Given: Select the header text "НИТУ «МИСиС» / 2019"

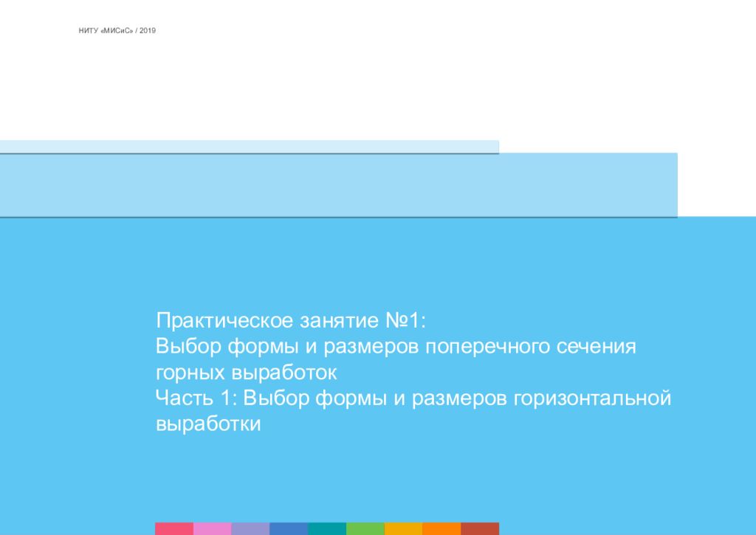Looking at the screenshot, I should click(x=117, y=30).
